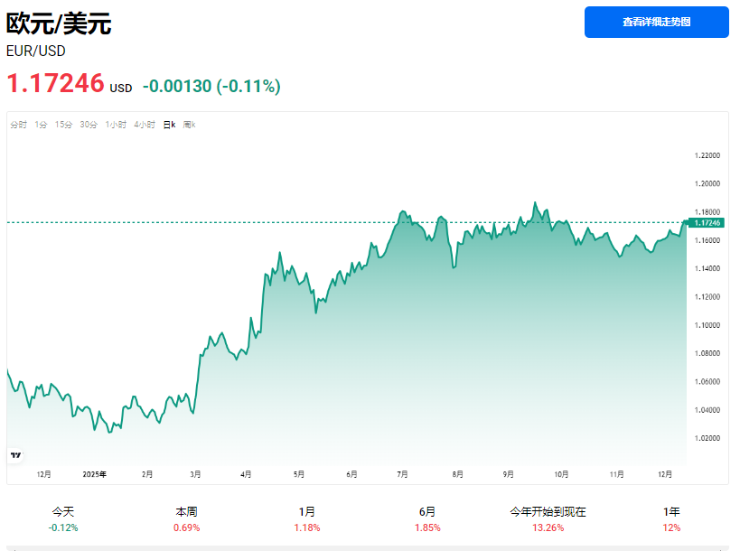The height and width of the screenshot is (560, 740).
Task: Click the red 1.17246 price quote
Action: tap(54, 86)
